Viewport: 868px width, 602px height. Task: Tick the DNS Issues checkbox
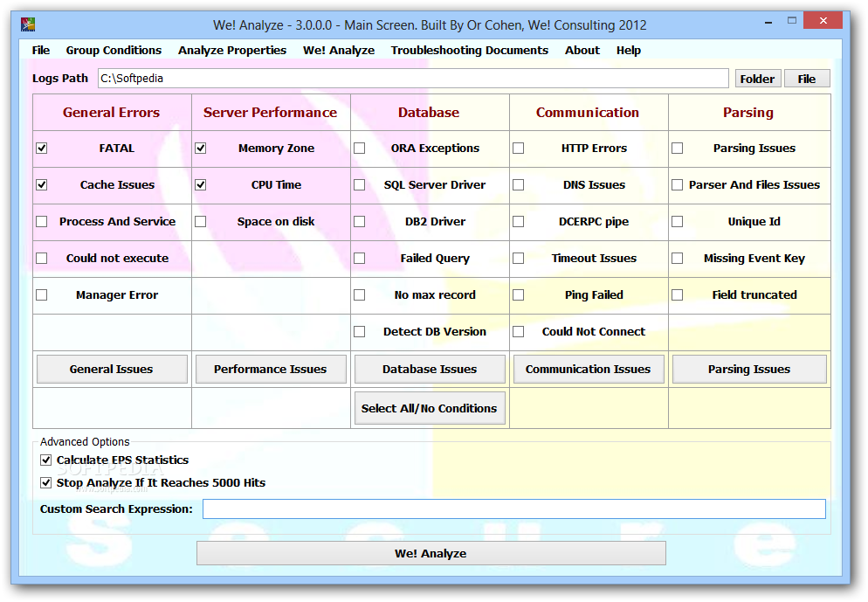click(x=519, y=185)
